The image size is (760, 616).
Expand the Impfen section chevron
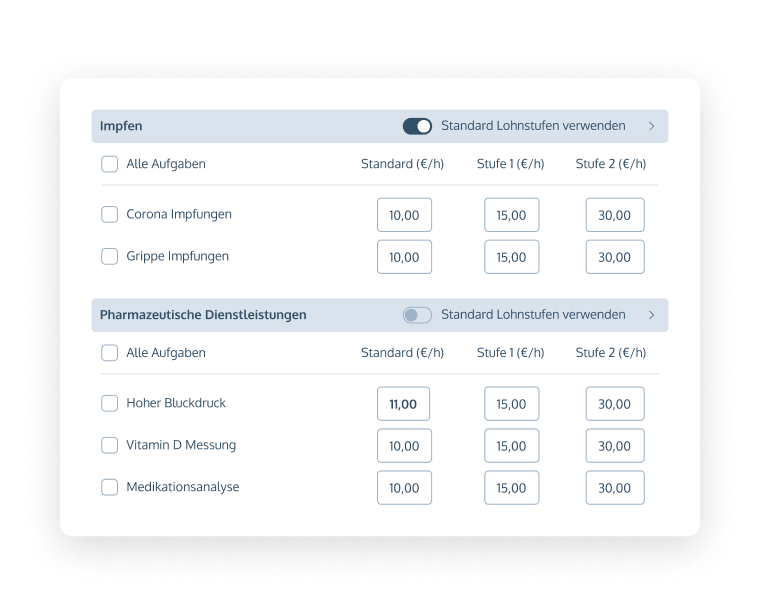[x=652, y=126]
